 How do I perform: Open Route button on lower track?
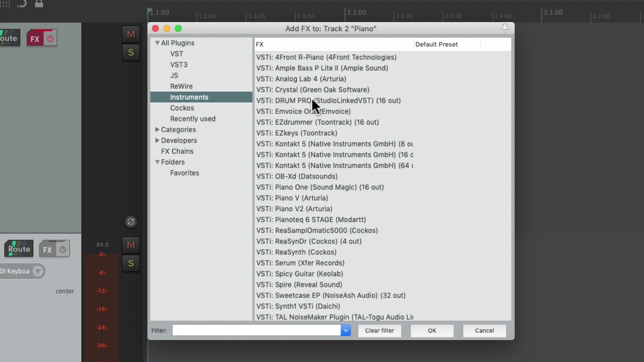pyautogui.click(x=19, y=249)
